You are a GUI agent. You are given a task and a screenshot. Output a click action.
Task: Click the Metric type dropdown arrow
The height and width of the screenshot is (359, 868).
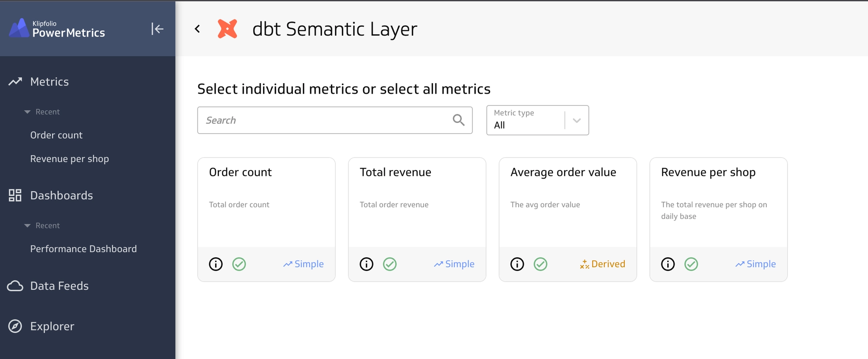(576, 120)
